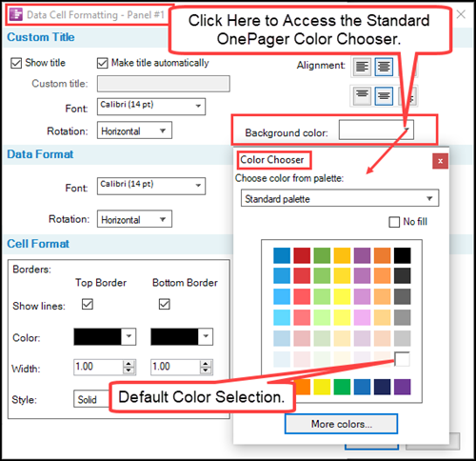Increase Top Border width with up arrow
Screen dimensions: 476x461
pyautogui.click(x=129, y=364)
